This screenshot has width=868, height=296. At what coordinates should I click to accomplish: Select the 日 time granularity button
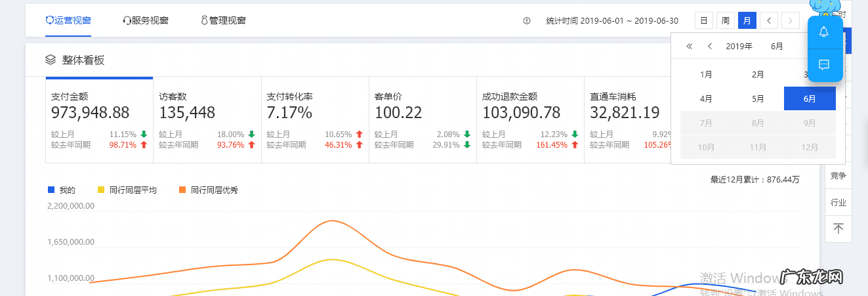703,21
